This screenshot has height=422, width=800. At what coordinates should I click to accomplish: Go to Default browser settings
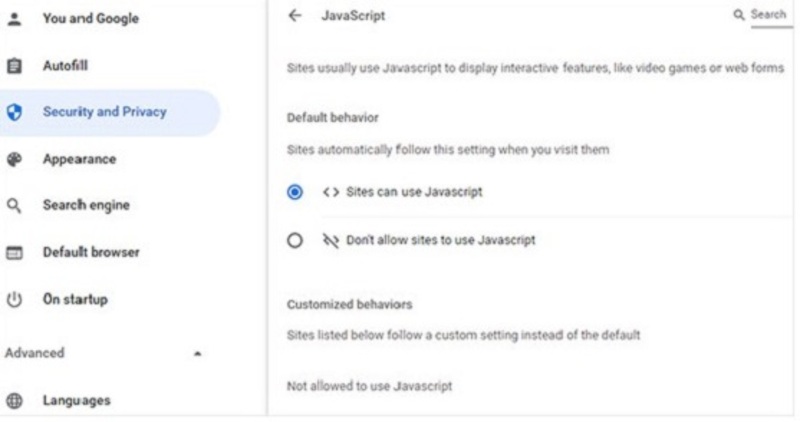(90, 253)
